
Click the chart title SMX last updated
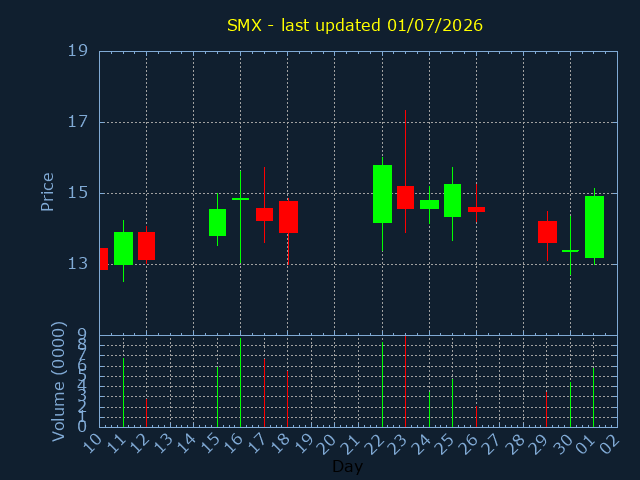pos(355,25)
